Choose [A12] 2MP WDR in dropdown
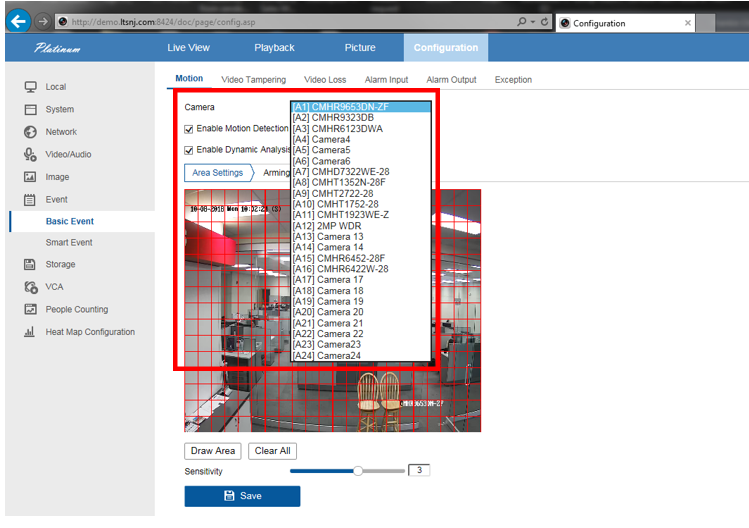Image resolution: width=749 pixels, height=528 pixels. click(x=327, y=226)
